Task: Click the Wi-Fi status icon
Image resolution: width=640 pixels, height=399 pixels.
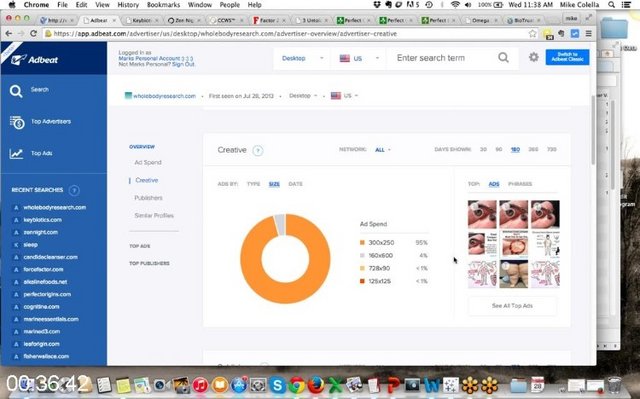Action: click(x=455, y=5)
